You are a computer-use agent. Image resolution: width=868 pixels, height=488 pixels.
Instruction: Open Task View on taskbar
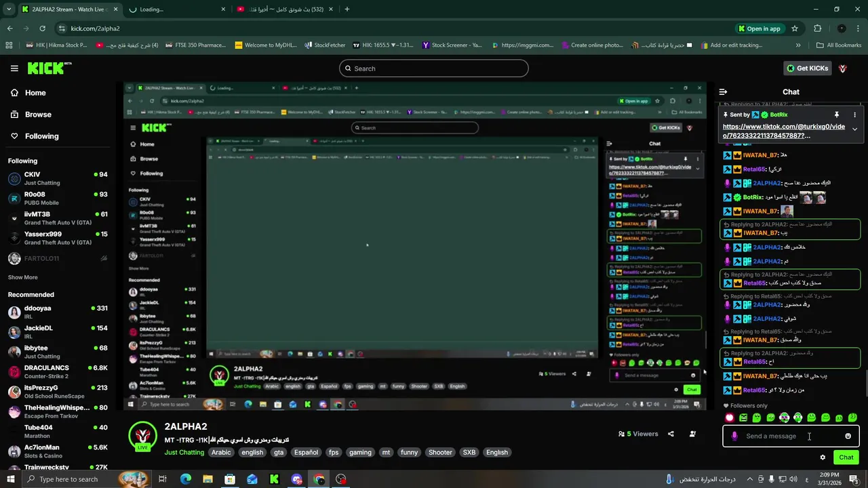click(163, 479)
